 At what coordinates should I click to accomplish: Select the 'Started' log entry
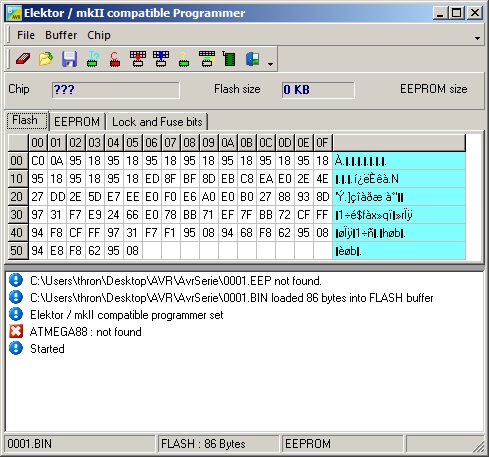(x=47, y=349)
